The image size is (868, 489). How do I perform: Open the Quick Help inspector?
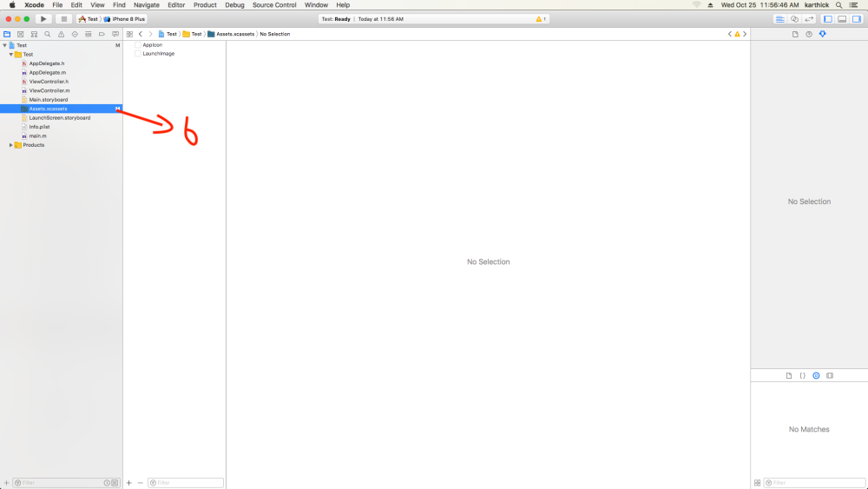(809, 34)
